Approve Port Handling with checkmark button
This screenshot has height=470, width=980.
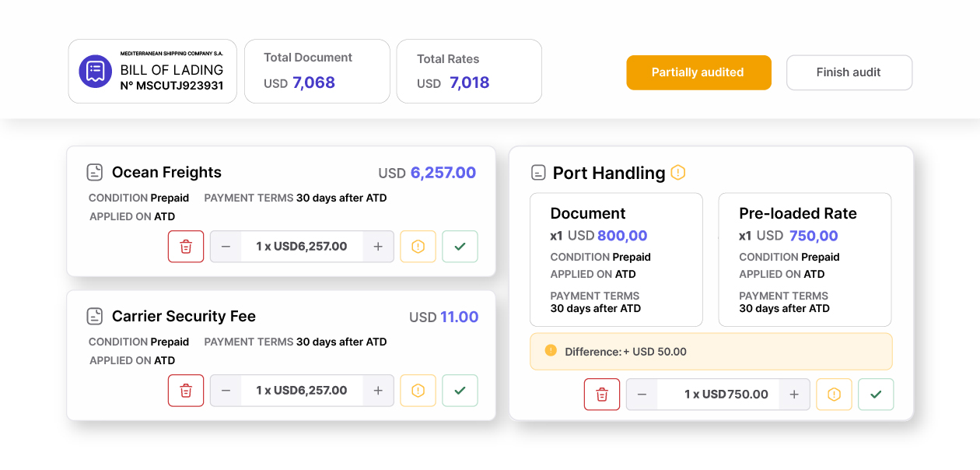[x=876, y=395]
